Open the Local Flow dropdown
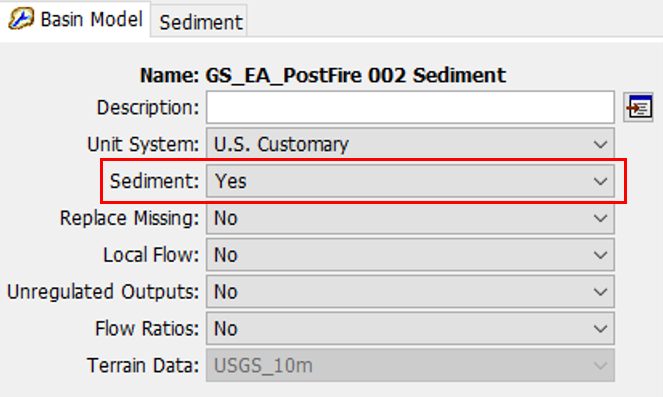This screenshot has height=397, width=663. pos(410,255)
